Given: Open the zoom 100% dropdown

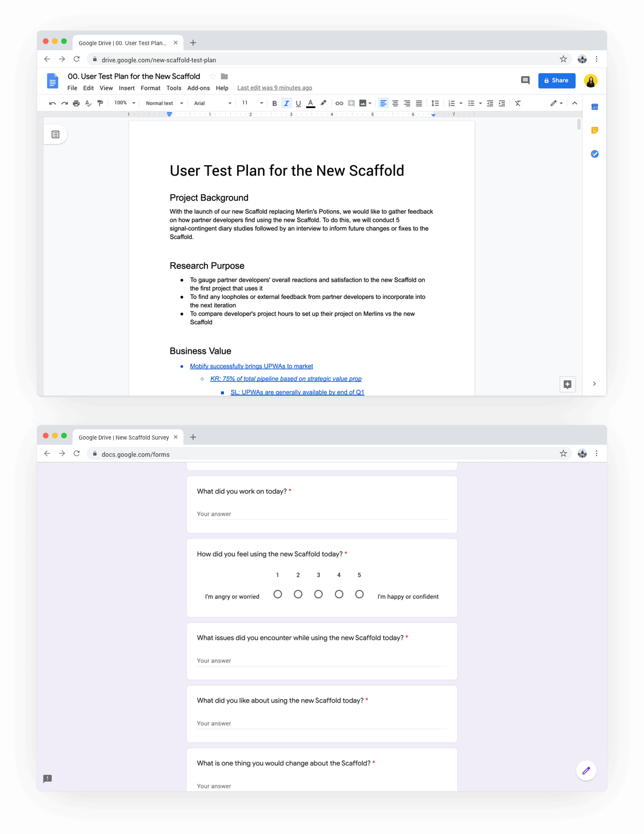Looking at the screenshot, I should (125, 103).
